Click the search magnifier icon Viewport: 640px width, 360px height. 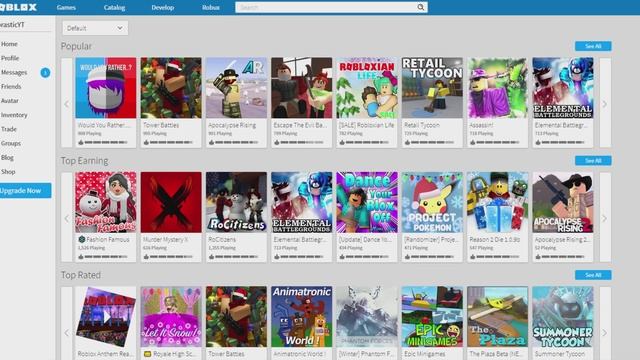tap(420, 7)
